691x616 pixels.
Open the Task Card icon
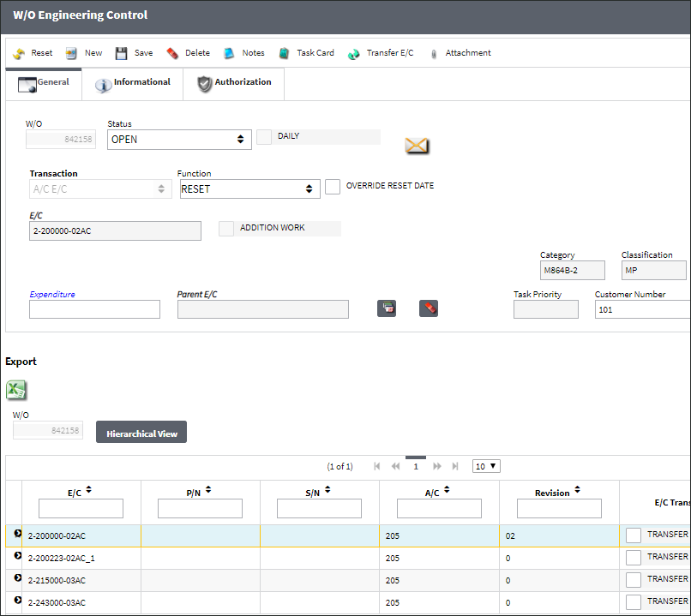pos(284,54)
